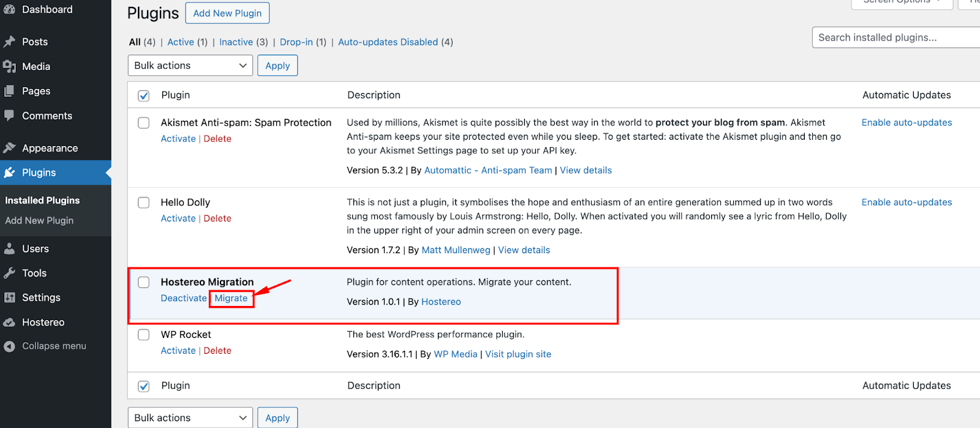Open Hostereo author link in description
Image resolution: width=980 pixels, height=428 pixels.
(441, 302)
